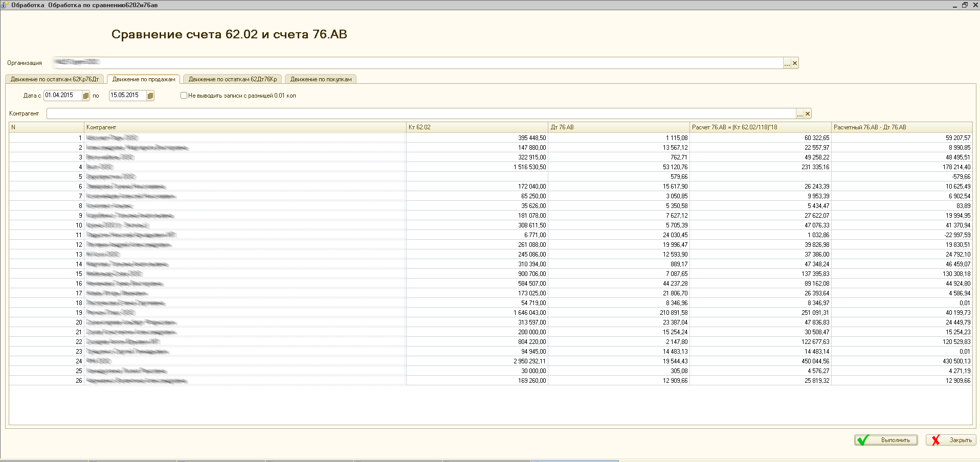Click the Контрагент column header
This screenshot has height=462, width=980.
pos(245,127)
